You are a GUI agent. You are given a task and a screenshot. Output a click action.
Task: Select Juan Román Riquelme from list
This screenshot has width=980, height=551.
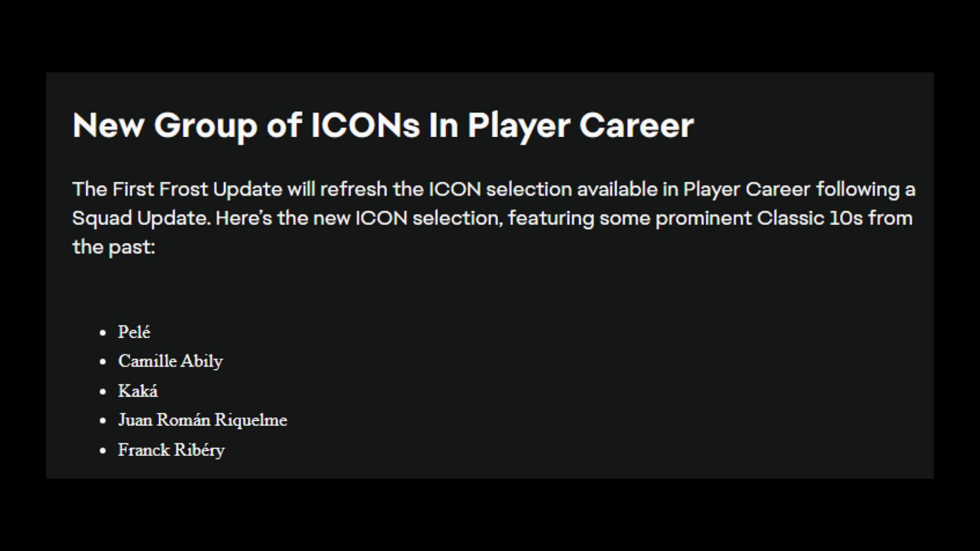tap(202, 419)
